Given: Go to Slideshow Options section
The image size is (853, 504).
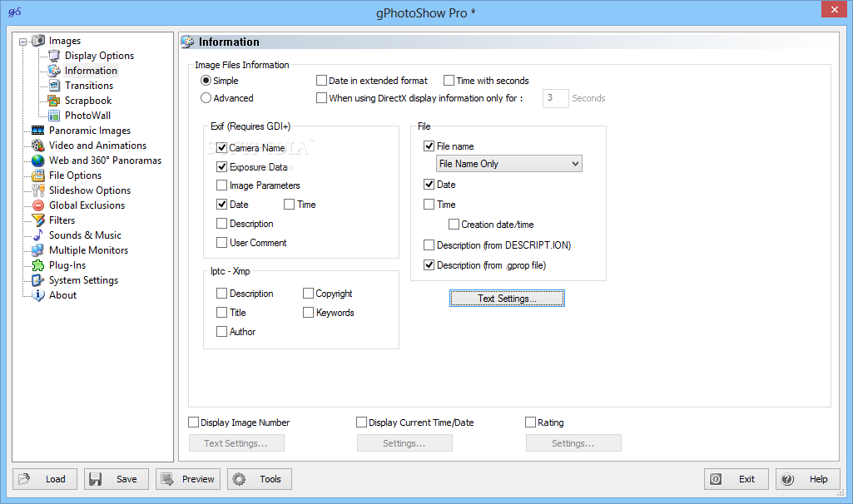Looking at the screenshot, I should click(x=90, y=190).
